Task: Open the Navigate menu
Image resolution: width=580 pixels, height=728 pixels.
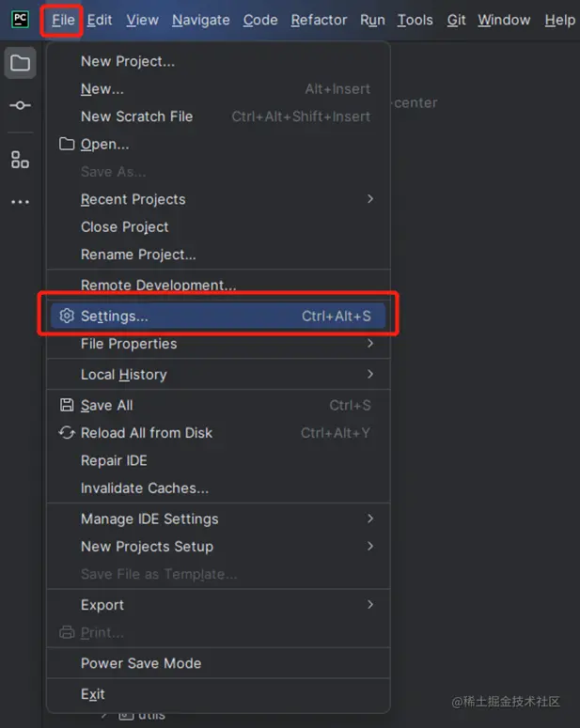Action: (x=200, y=20)
